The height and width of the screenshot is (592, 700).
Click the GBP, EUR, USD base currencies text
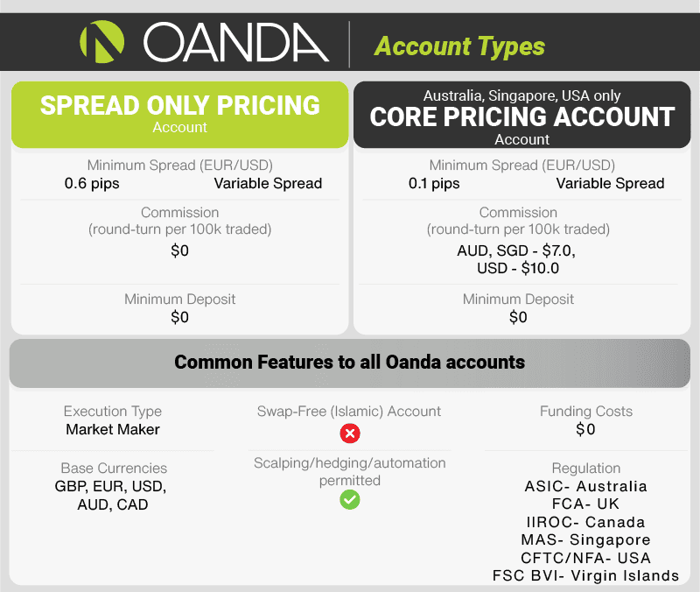[111, 487]
